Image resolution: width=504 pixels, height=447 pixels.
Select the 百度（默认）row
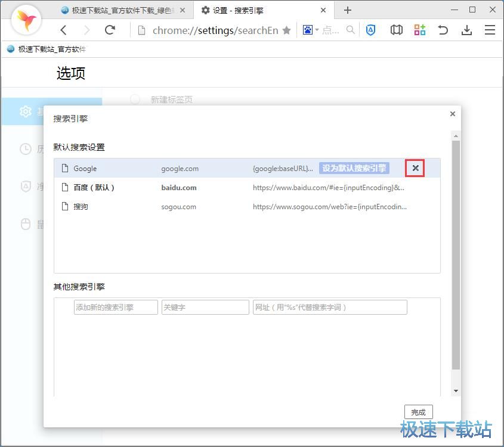tap(247, 188)
